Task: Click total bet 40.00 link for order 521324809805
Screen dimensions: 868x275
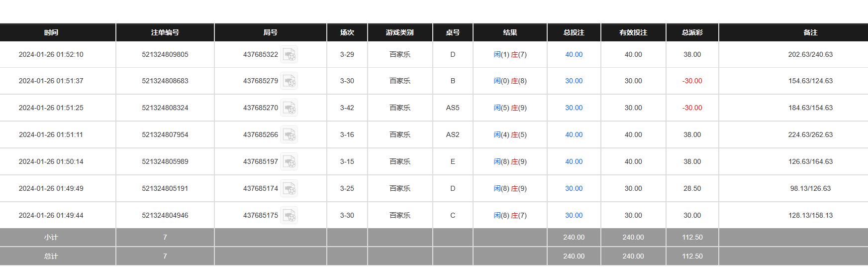Action: [574, 54]
